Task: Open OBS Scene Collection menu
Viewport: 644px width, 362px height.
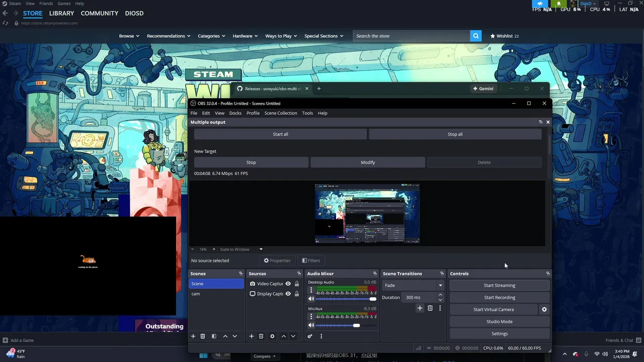Action: 281,113
